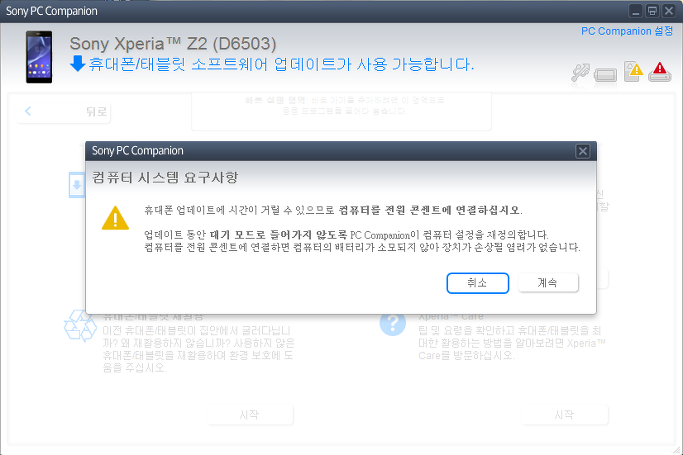Viewport: 683px width, 455px height.
Task: Close the main Sony PC Companion window
Action: click(669, 11)
